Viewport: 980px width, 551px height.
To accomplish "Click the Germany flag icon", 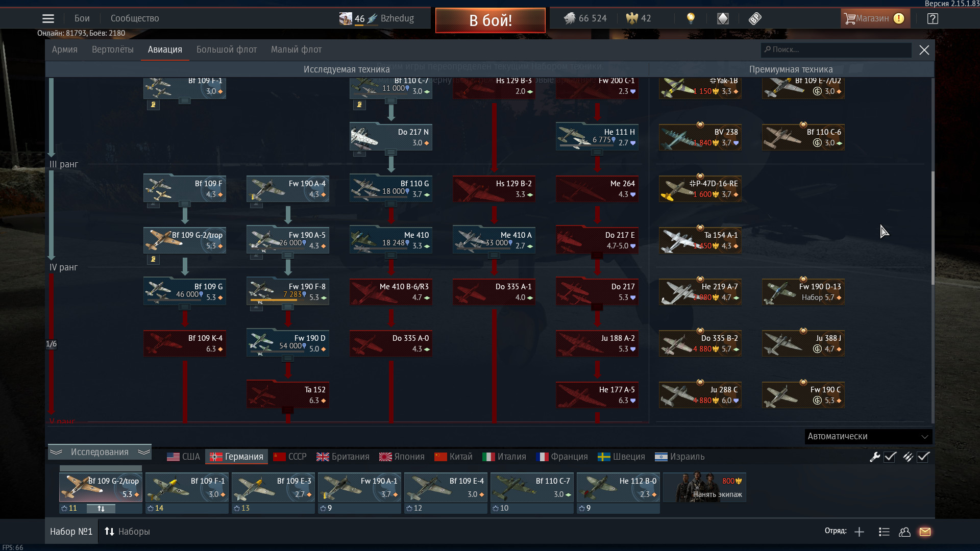I will pyautogui.click(x=216, y=457).
